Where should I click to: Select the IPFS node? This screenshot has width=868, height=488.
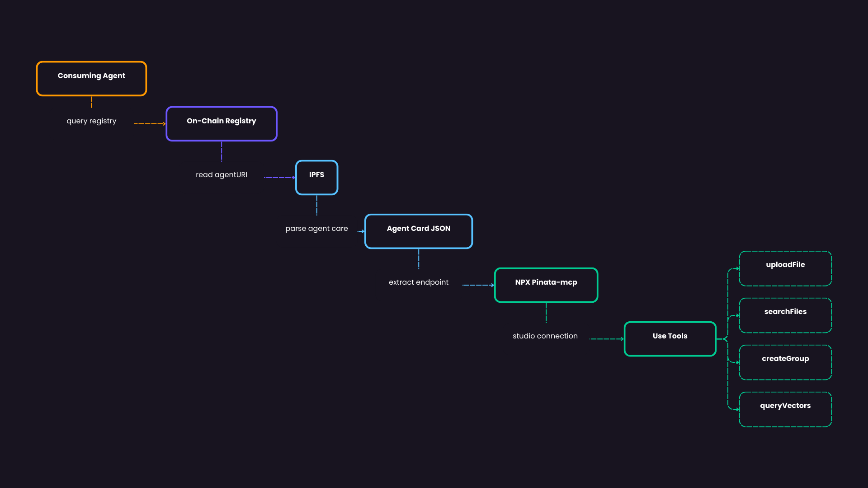point(316,177)
